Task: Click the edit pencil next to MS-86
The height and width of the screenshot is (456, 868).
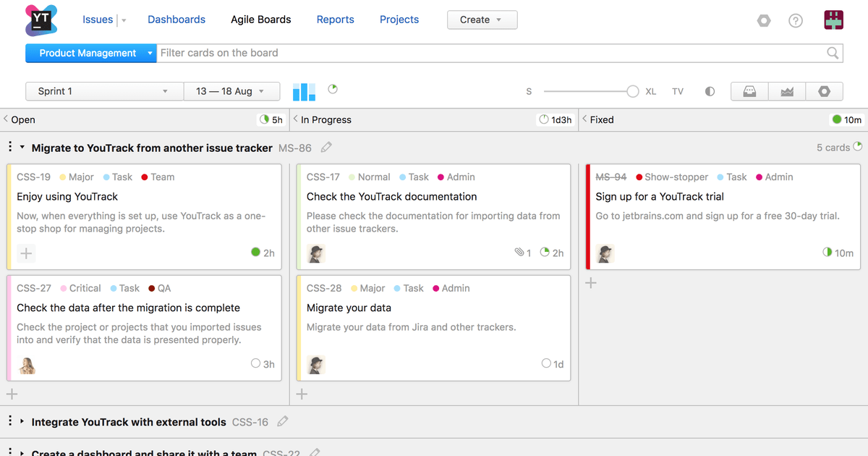Action: (325, 147)
